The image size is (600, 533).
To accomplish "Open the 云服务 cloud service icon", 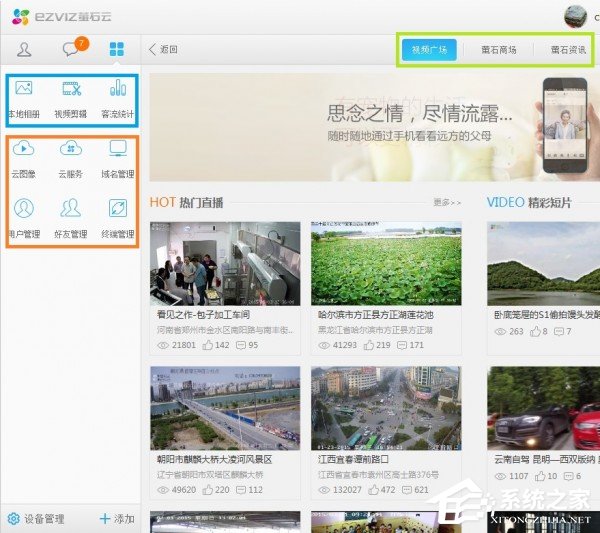I will point(71,159).
